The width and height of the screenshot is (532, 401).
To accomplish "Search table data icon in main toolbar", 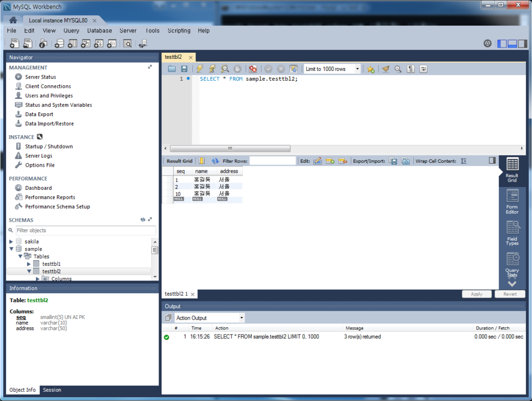I will point(127,43).
